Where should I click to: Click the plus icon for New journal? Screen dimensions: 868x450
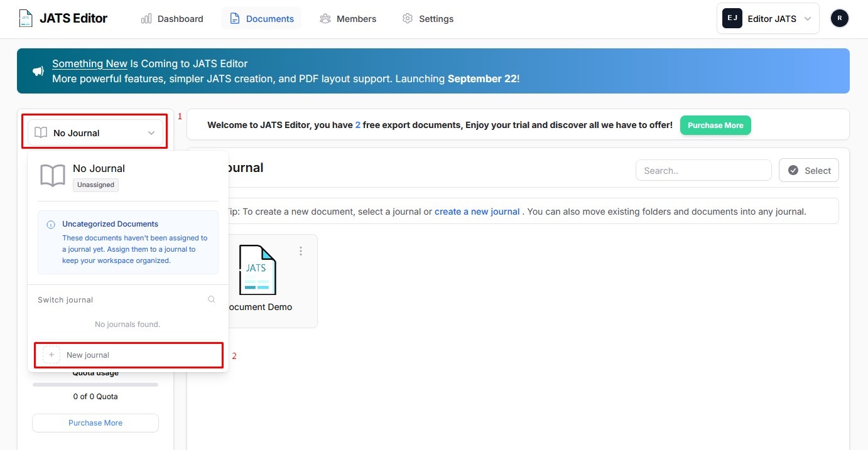click(52, 355)
